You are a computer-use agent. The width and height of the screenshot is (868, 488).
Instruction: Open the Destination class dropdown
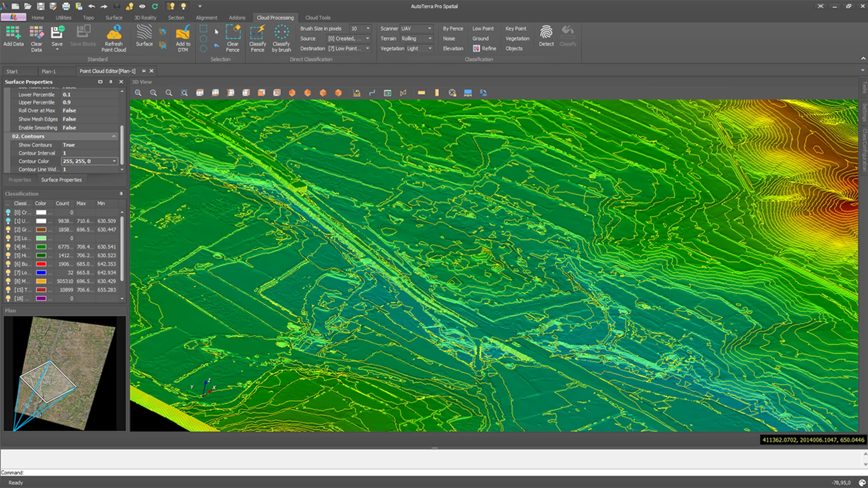pos(368,48)
